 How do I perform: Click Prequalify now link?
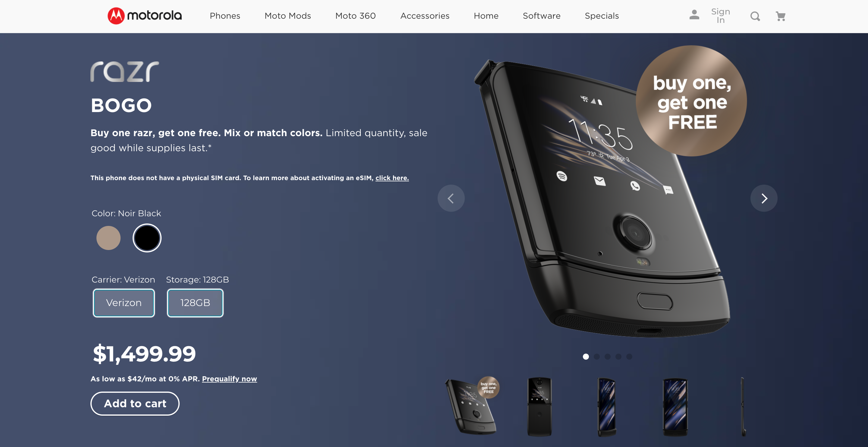tap(229, 379)
